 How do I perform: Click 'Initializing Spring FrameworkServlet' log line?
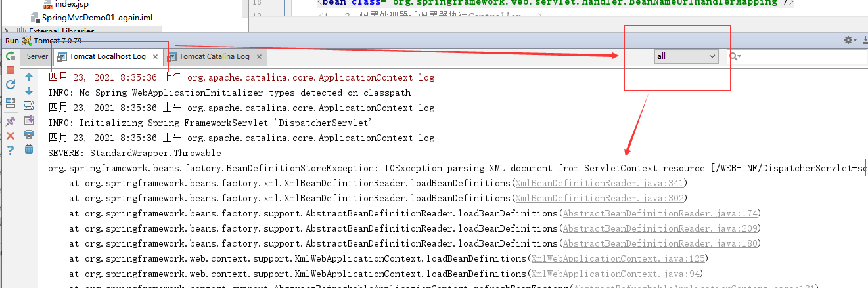(210, 123)
